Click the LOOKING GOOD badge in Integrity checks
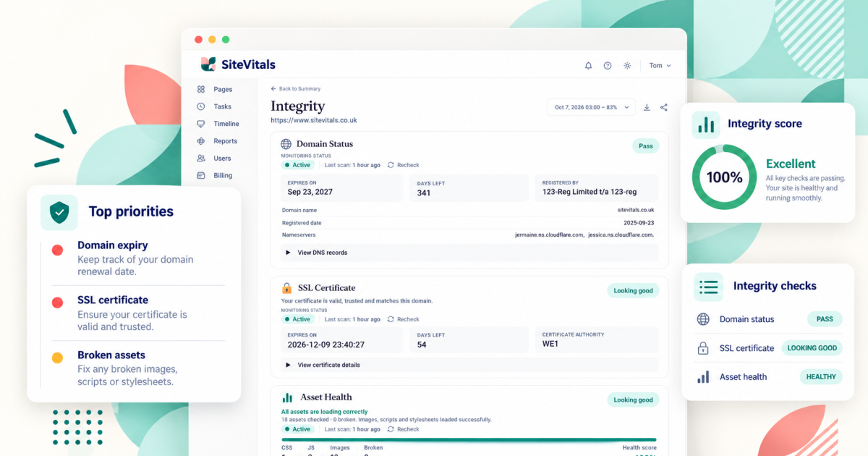This screenshot has height=456, width=868. pyautogui.click(x=812, y=348)
